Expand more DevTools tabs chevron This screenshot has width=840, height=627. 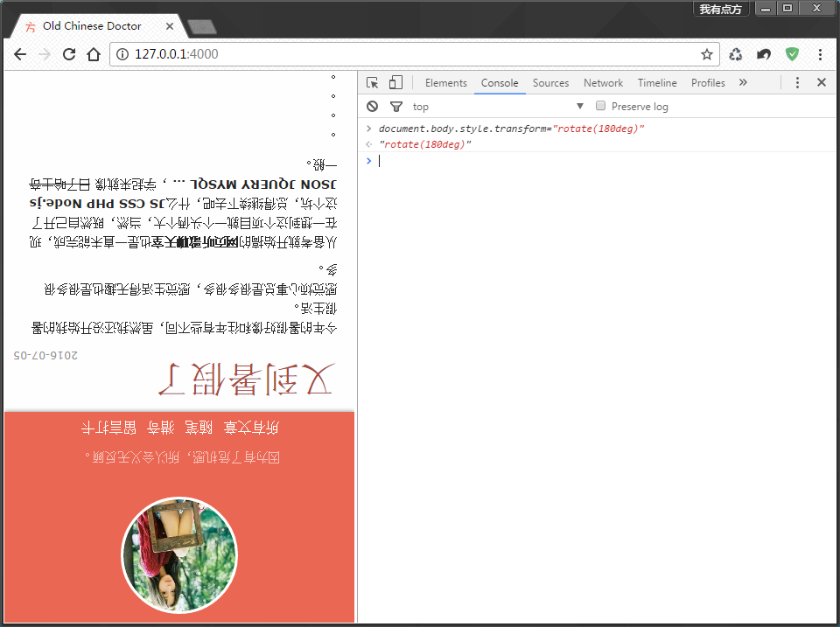pyautogui.click(x=743, y=83)
